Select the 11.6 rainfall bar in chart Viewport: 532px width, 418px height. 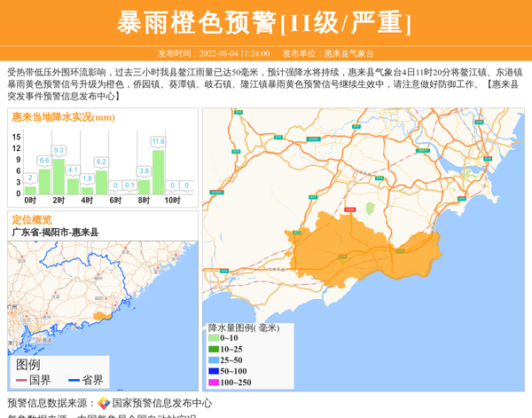pos(158,171)
